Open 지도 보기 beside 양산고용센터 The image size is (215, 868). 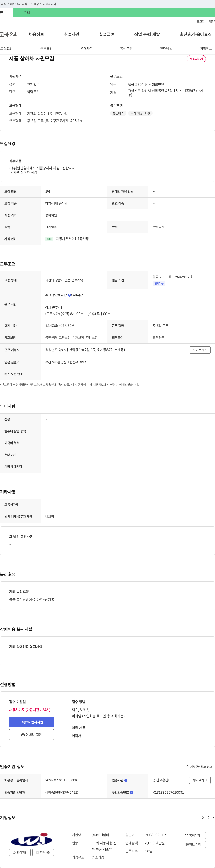[x=200, y=780]
